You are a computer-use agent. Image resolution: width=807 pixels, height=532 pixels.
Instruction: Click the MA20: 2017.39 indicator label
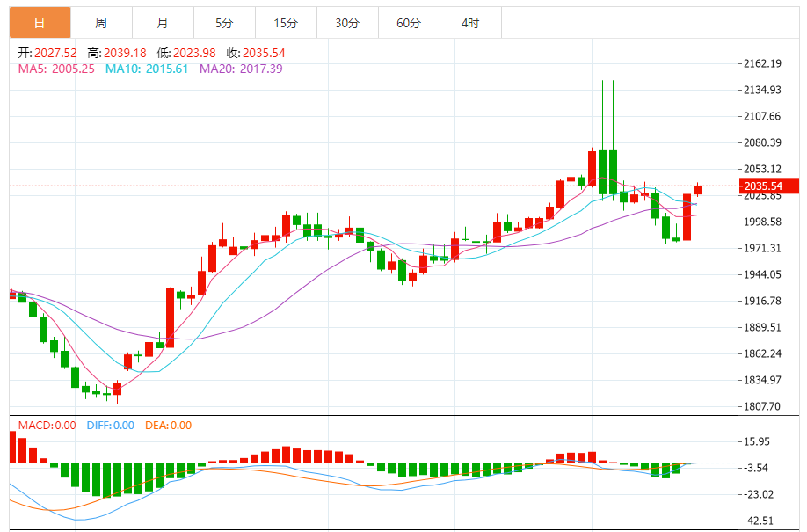241,69
